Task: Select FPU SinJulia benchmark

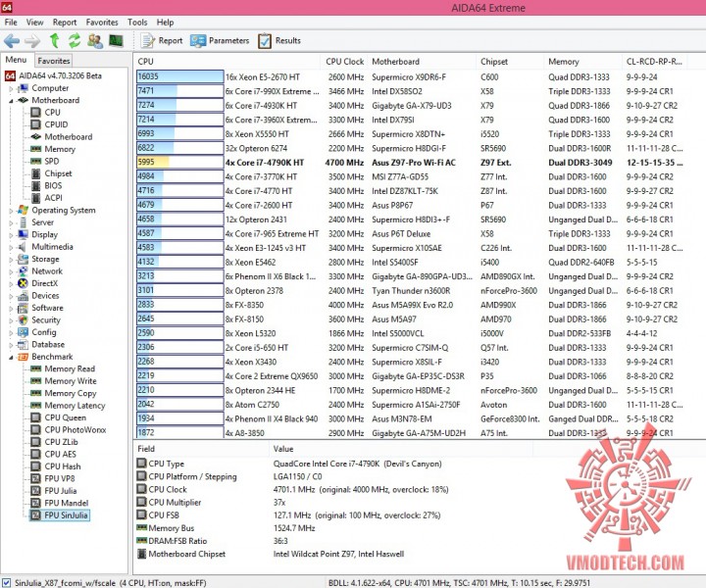Action: coord(66,515)
